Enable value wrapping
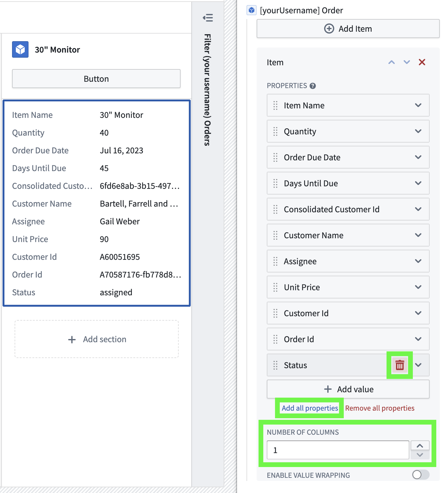 click(420, 475)
